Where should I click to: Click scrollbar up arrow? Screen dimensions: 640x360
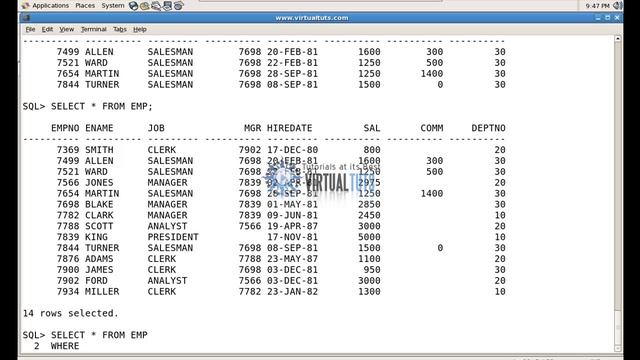(618, 38)
